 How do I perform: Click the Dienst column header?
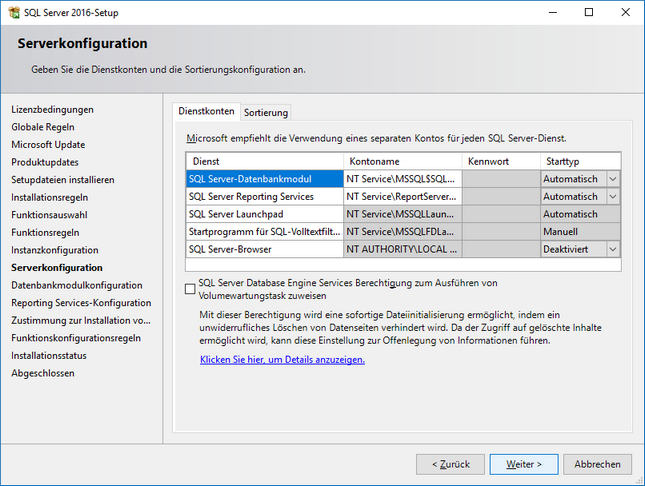(x=264, y=161)
